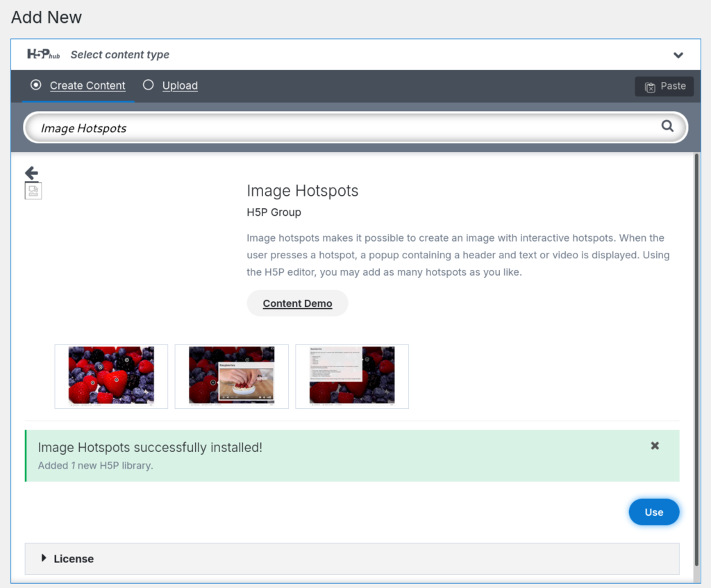Click the broken image placeholder icon
Image resolution: width=711 pixels, height=588 pixels.
point(33,191)
